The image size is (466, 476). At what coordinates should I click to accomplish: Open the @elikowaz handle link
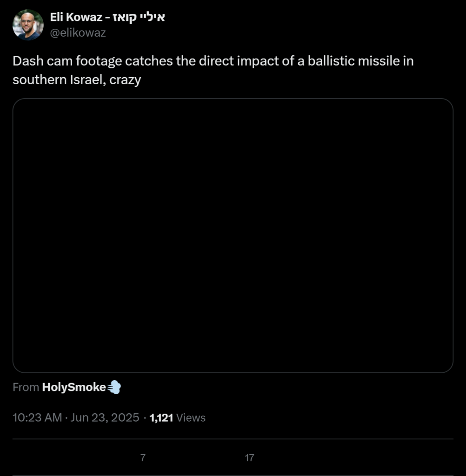click(78, 33)
